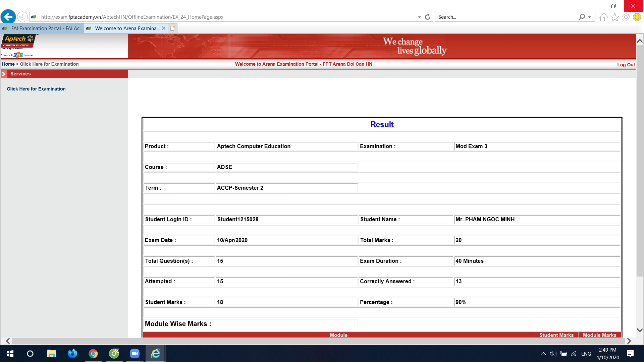
Task: Click the Student Marks column header
Action: [x=556, y=335]
